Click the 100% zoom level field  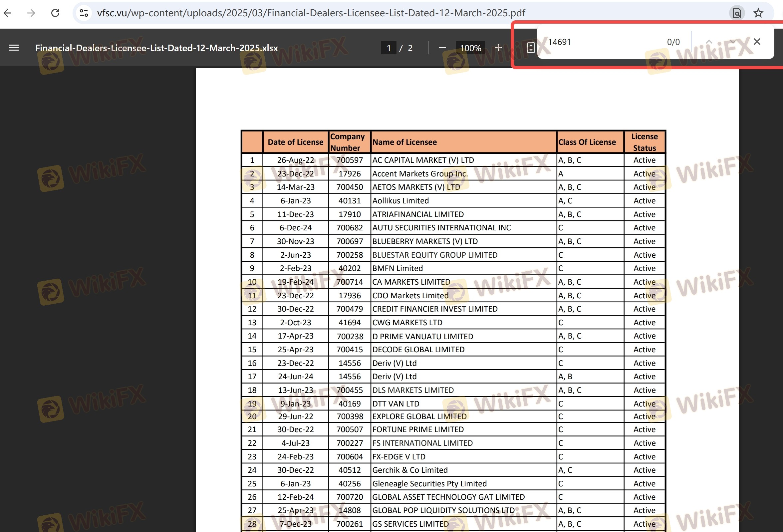(470, 48)
